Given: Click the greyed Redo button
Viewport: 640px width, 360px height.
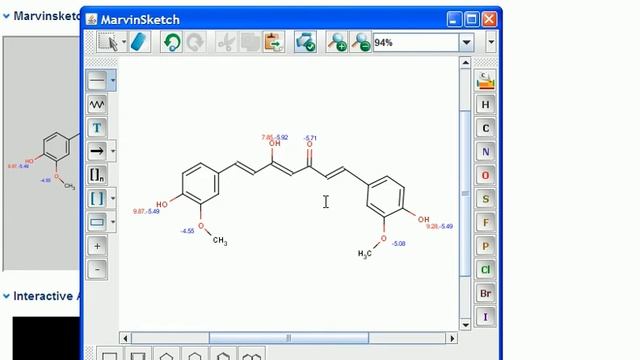Looking at the screenshot, I should pyautogui.click(x=195, y=42).
